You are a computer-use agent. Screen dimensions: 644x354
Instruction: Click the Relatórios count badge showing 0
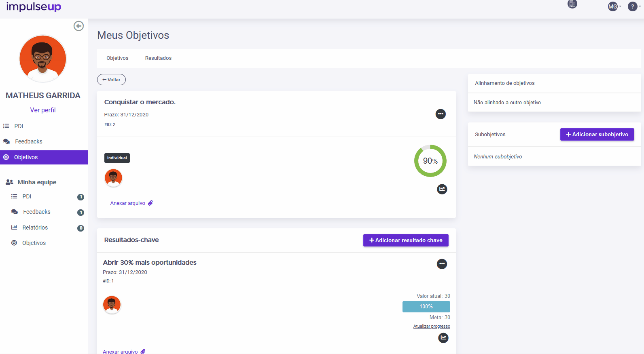(81, 228)
